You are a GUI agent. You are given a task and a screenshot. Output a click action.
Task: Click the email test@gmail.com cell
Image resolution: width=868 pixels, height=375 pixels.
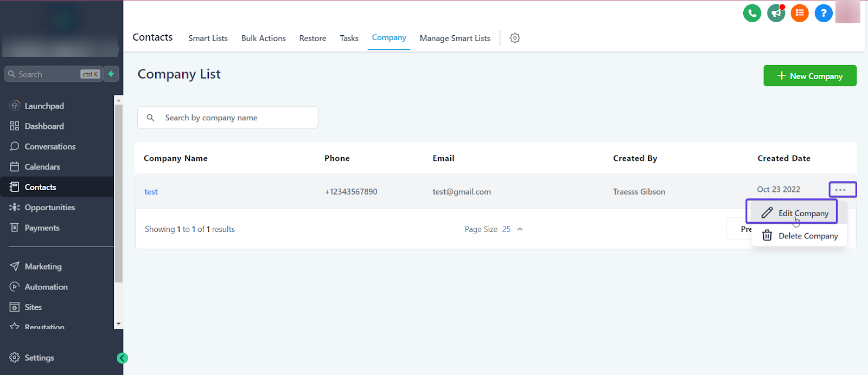coord(462,192)
